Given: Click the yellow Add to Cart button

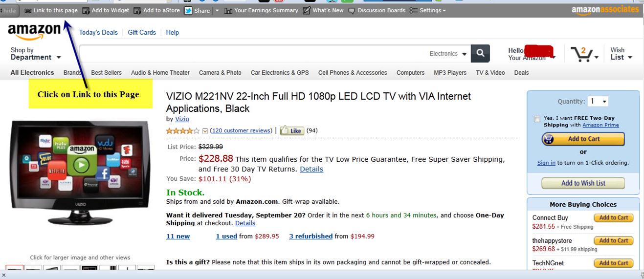Looking at the screenshot, I should pos(583,139).
